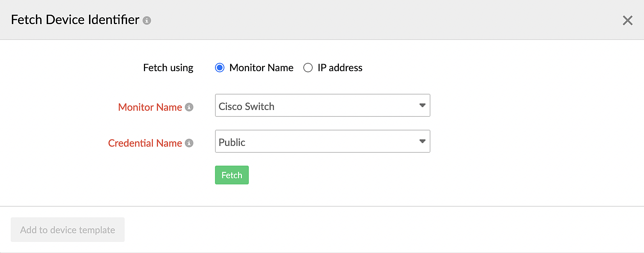Click the Credential Name label text
The height and width of the screenshot is (253, 644).
pyautogui.click(x=145, y=143)
